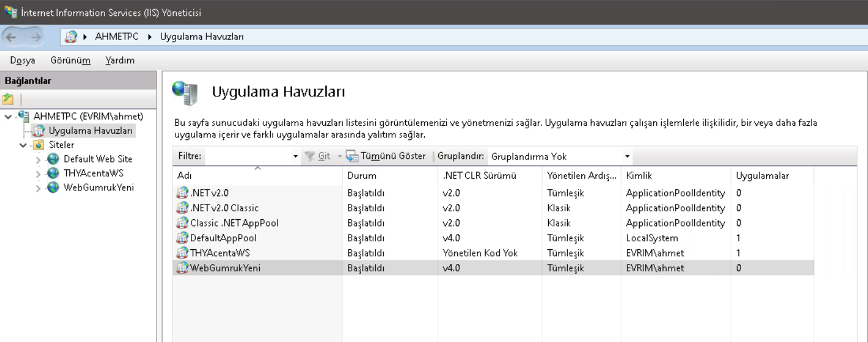The width and height of the screenshot is (868, 342).
Task: Sort by the Durum column header
Action: [x=390, y=176]
